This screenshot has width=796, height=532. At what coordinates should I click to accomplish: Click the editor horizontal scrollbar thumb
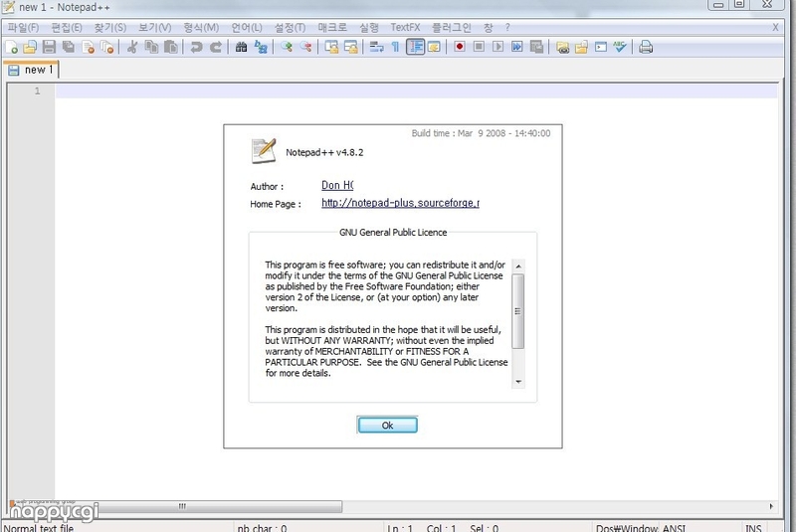pyautogui.click(x=183, y=505)
